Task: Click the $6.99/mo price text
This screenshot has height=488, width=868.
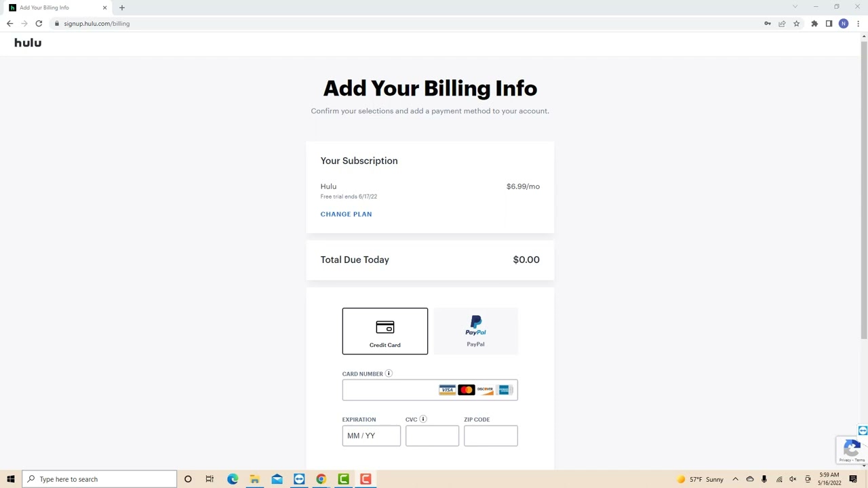Action: tap(523, 186)
